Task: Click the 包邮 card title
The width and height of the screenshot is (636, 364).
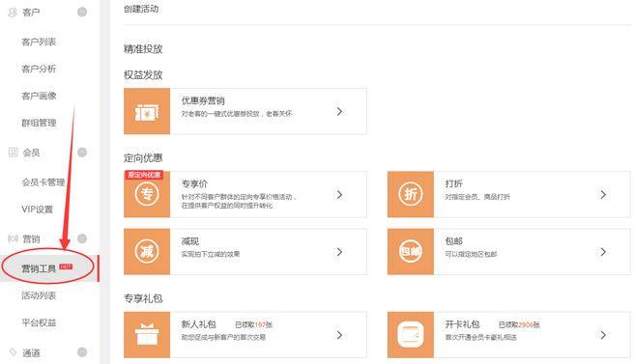Action: [x=454, y=241]
